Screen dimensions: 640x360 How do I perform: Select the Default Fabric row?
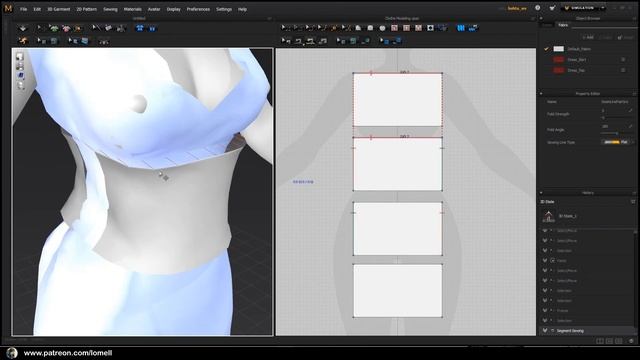(588, 49)
